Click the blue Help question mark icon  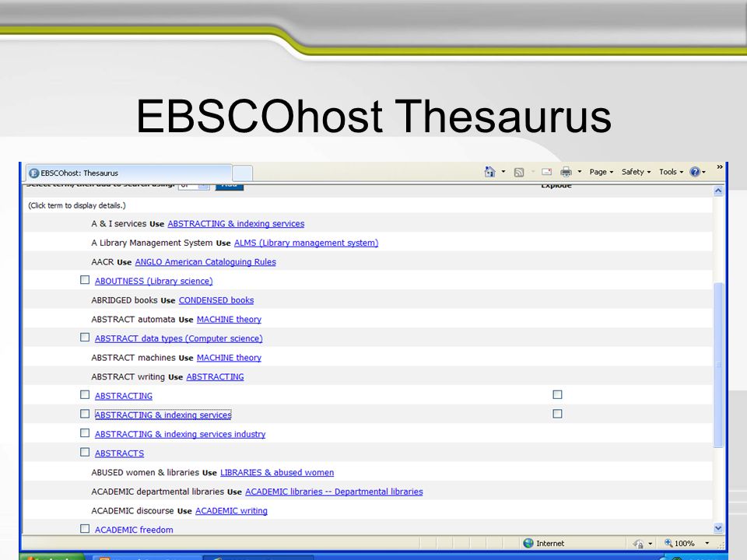click(695, 172)
